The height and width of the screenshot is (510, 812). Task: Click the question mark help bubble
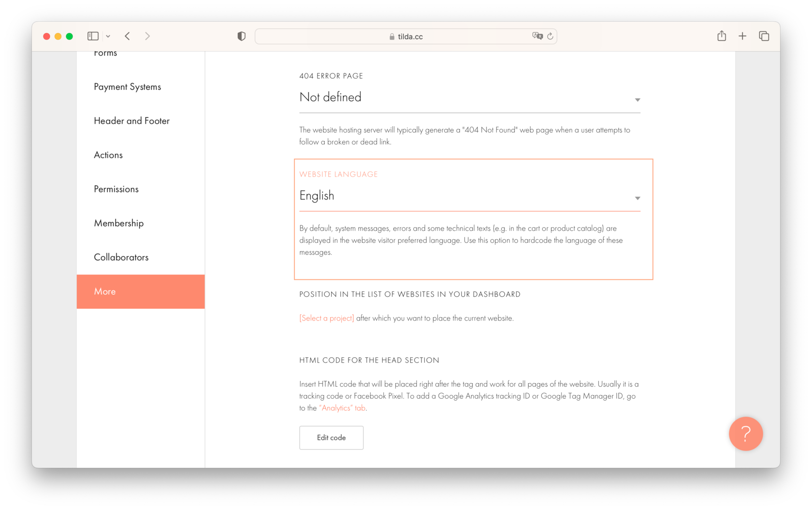[x=746, y=434]
